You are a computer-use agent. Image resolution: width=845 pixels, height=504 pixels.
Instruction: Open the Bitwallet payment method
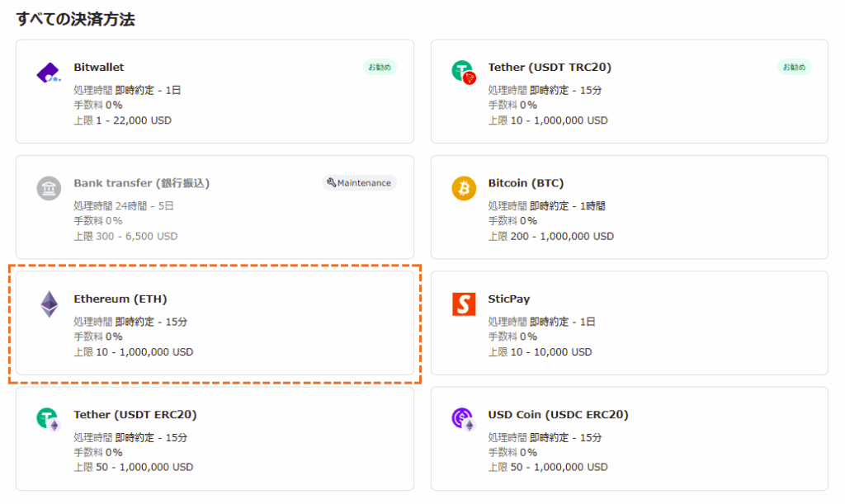click(215, 91)
